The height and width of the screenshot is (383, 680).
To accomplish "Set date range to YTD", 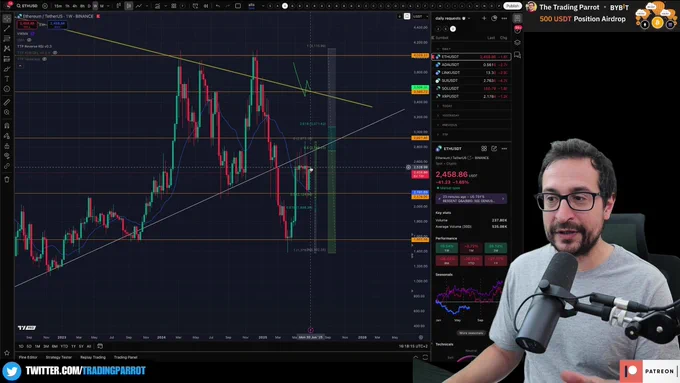I will point(64,346).
